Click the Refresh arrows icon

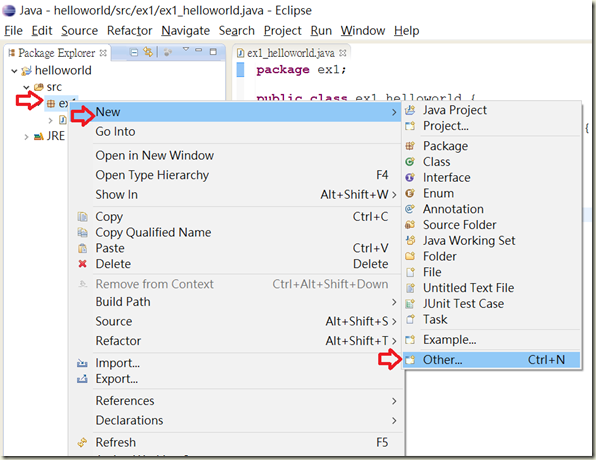tap(82, 443)
